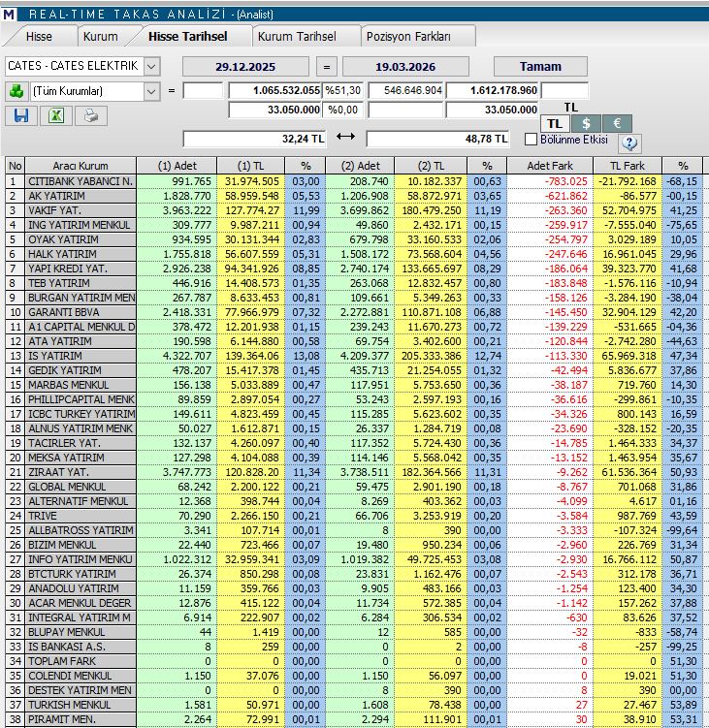
Task: Select the GEDIK YATIRIM row
Action: click(x=354, y=370)
